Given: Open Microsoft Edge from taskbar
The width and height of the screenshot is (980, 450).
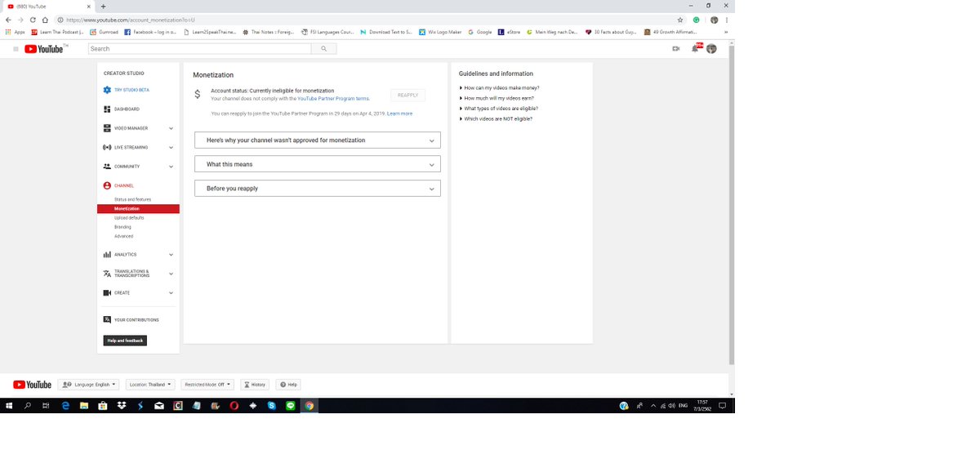Looking at the screenshot, I should point(65,406).
